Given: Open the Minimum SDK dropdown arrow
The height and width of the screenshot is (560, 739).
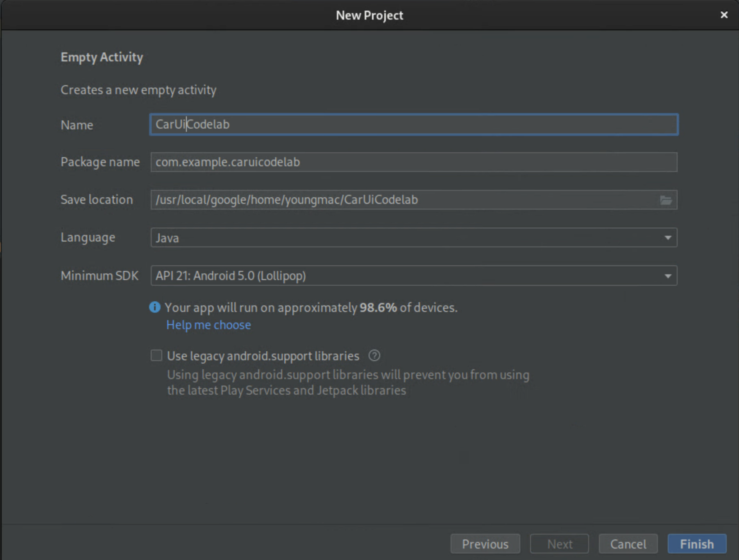Looking at the screenshot, I should click(x=668, y=276).
